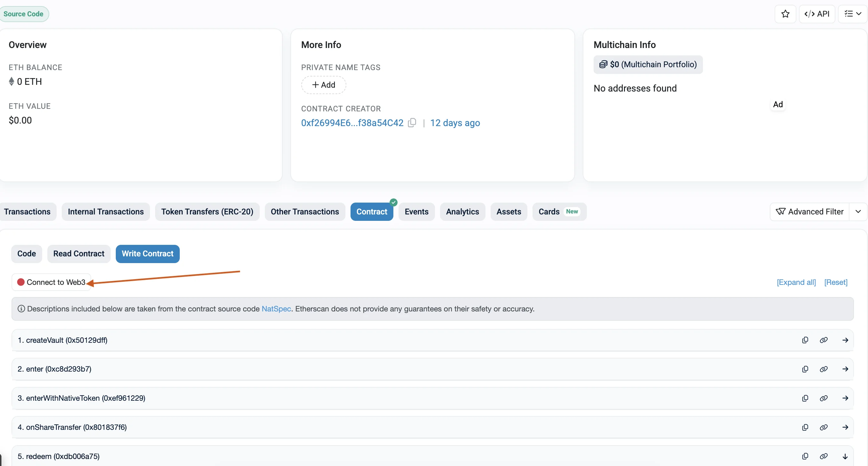Open the contract creator address 0xf26994E6

(x=352, y=123)
